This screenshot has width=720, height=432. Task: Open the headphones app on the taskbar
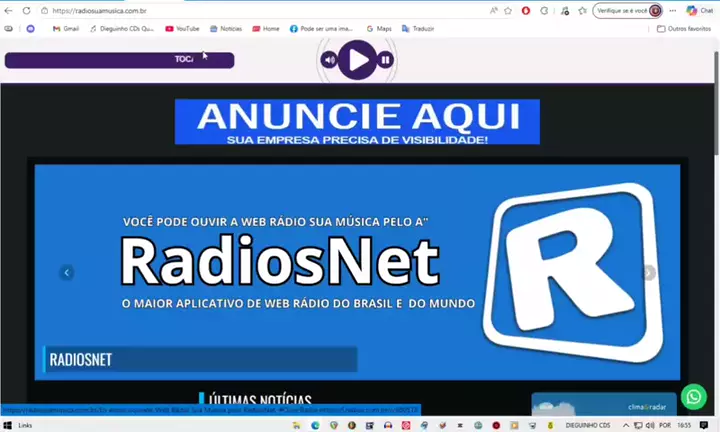coord(388,425)
